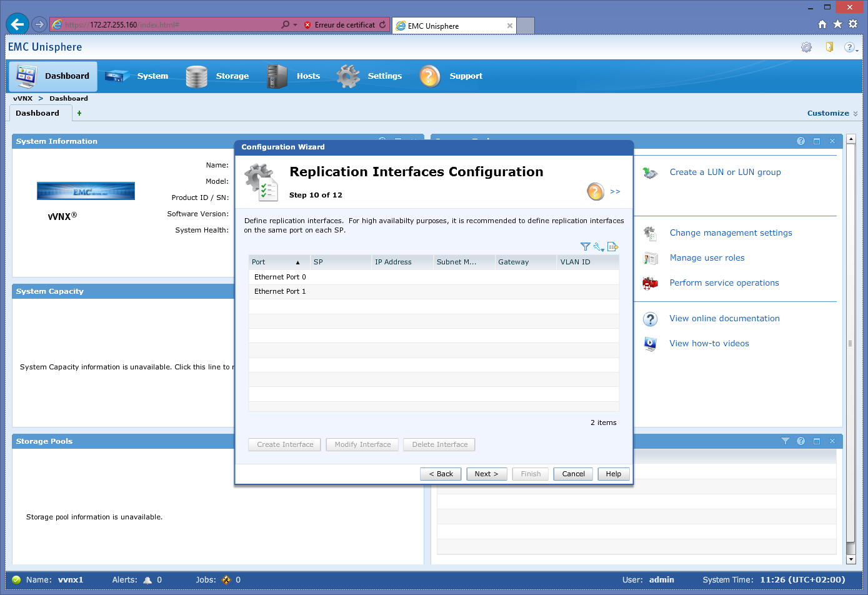Click the wizard Help button
The height and width of the screenshot is (595, 868).
coord(614,474)
